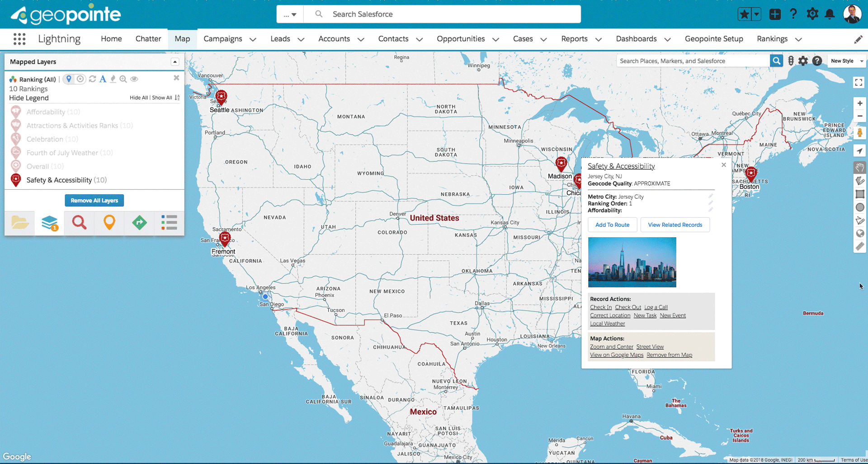Open the orange pin points tab
Viewport: 868px width, 464px height.
109,223
